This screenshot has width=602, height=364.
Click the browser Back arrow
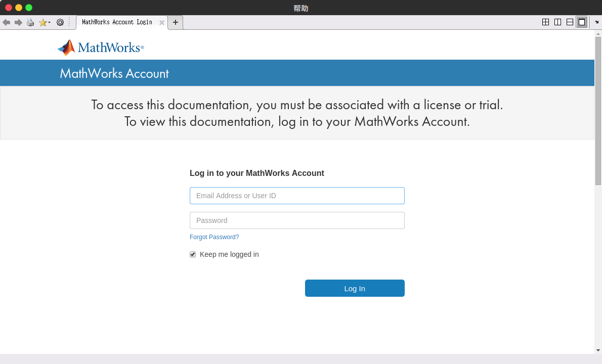pyautogui.click(x=6, y=22)
